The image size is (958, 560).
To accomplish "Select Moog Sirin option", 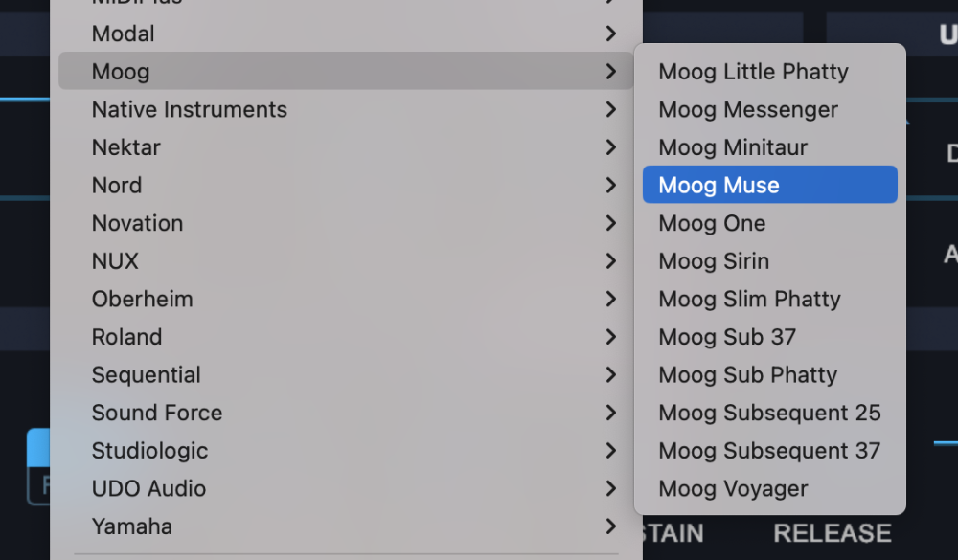I will (x=714, y=261).
